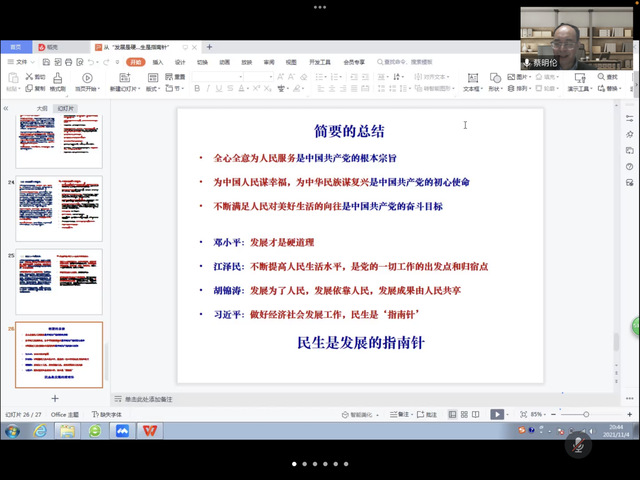This screenshot has height=480, width=640.
Task: Open the 插入 ribbon tab
Action: (x=158, y=61)
